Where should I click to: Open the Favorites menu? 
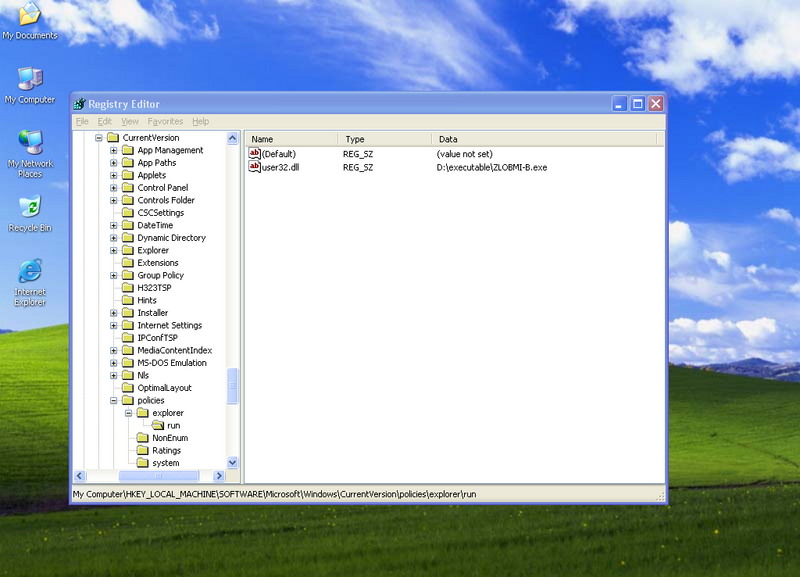tap(166, 121)
